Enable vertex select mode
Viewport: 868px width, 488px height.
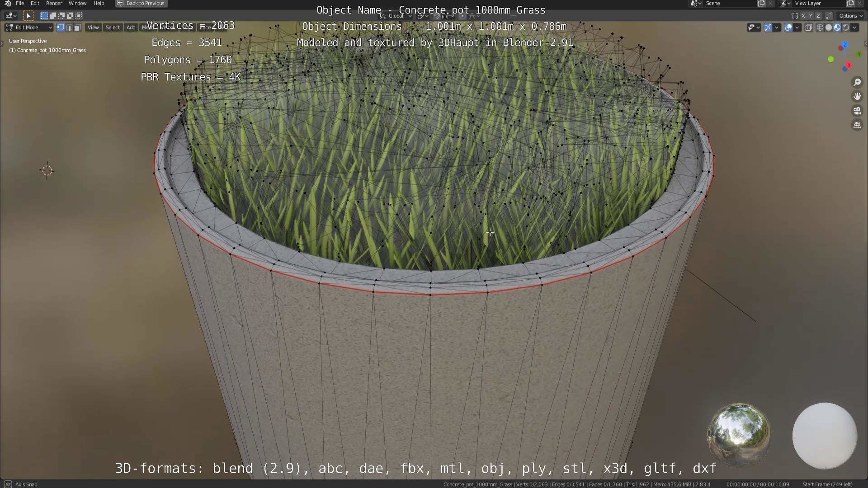tap(61, 28)
